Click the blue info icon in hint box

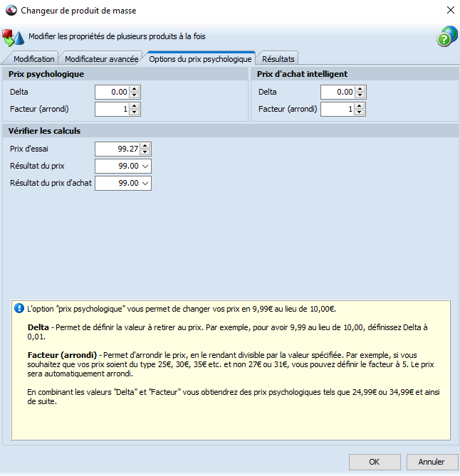point(19,308)
